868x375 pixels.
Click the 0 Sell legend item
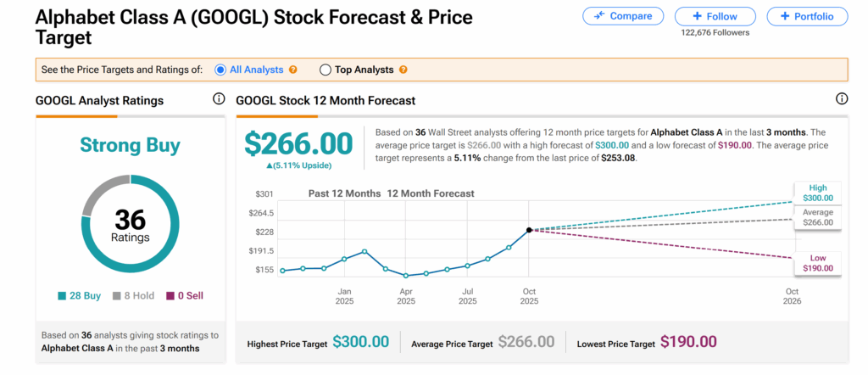(185, 296)
